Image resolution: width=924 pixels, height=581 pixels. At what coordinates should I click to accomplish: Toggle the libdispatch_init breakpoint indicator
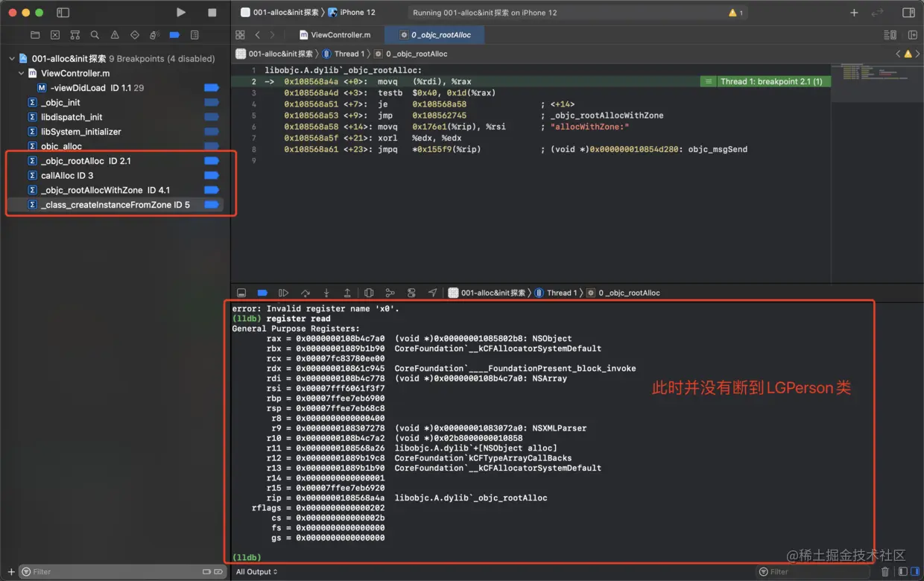[x=212, y=117]
